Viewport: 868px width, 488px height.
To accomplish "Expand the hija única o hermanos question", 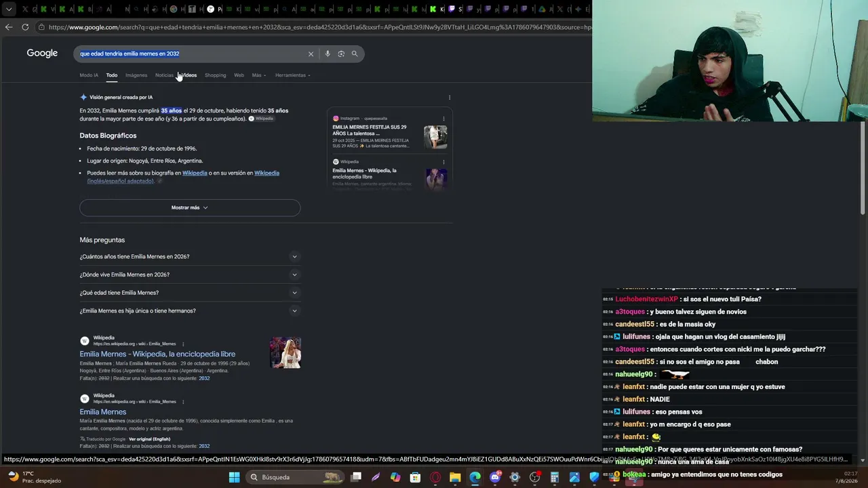I will pos(190,311).
